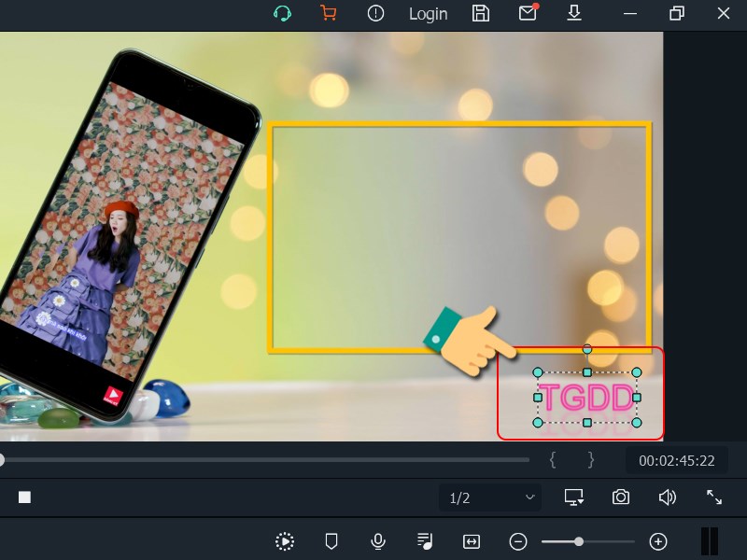Open the music soundtrack panel icon
747x560 pixels.
(424, 541)
